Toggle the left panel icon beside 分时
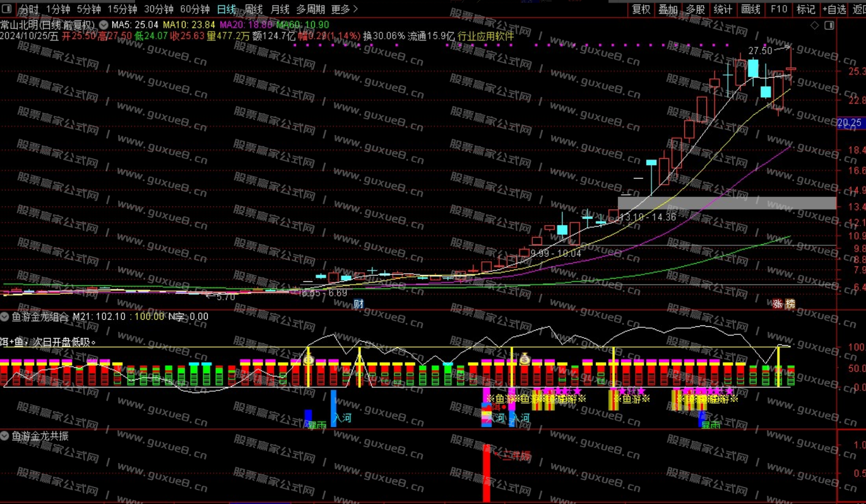The height and width of the screenshot is (504, 866). [x=8, y=9]
